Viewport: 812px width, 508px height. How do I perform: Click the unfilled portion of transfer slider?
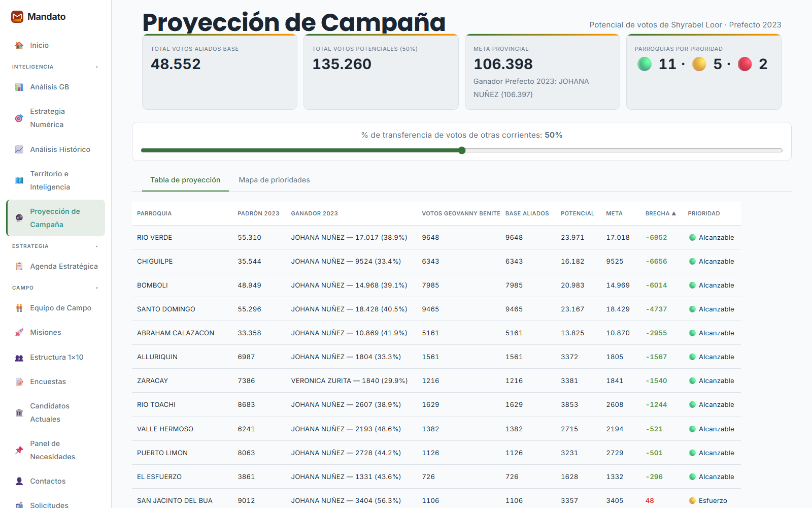tap(624, 150)
